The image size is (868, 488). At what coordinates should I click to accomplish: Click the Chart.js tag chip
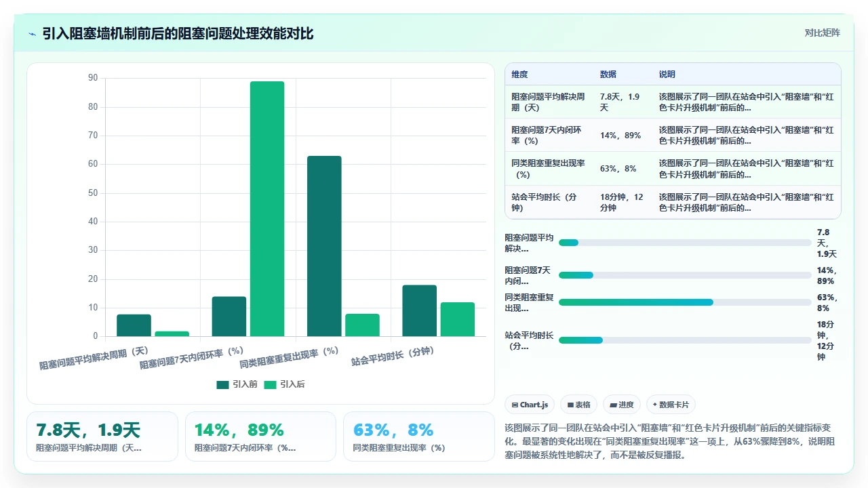pos(530,405)
